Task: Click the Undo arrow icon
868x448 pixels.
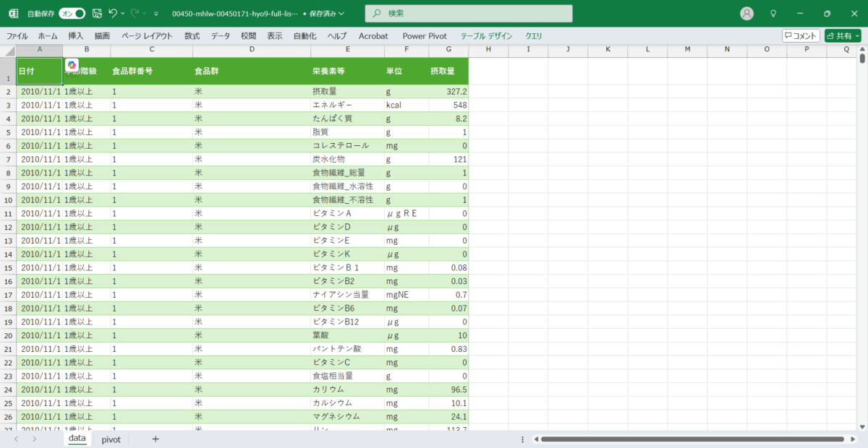Action: (x=112, y=14)
